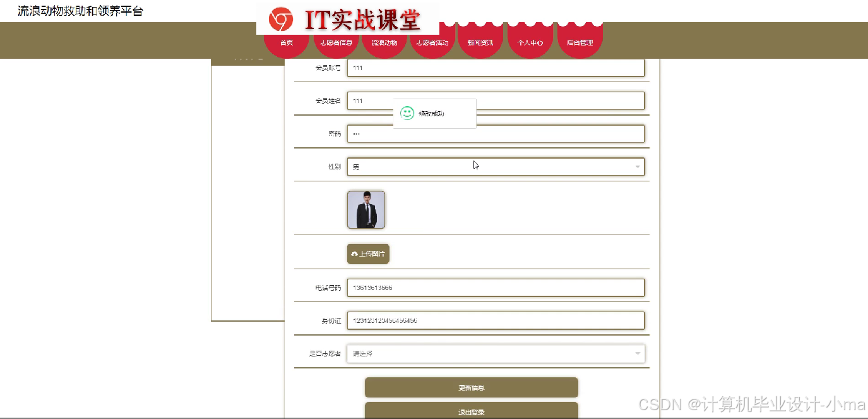This screenshot has height=419, width=868.
Task: Open the 志愿者活动 navigation tab
Action: [432, 42]
